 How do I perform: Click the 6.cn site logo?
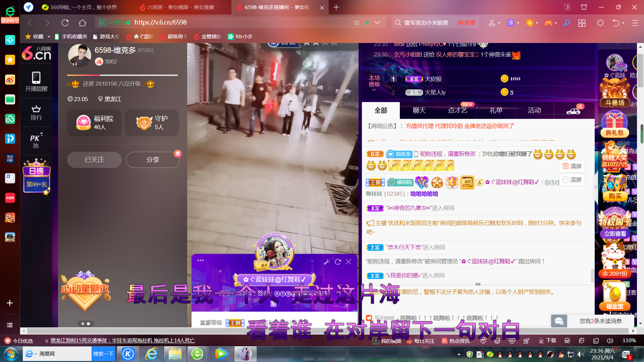point(36,53)
